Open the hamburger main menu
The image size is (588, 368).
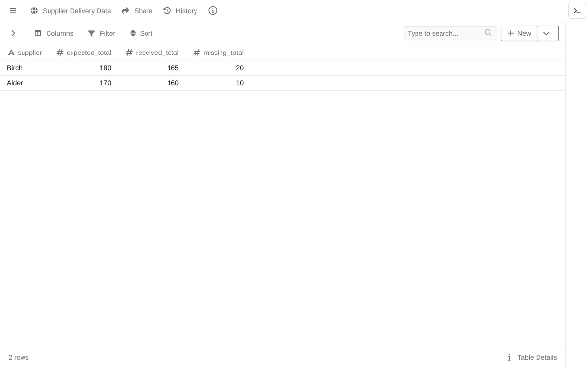pos(13,11)
